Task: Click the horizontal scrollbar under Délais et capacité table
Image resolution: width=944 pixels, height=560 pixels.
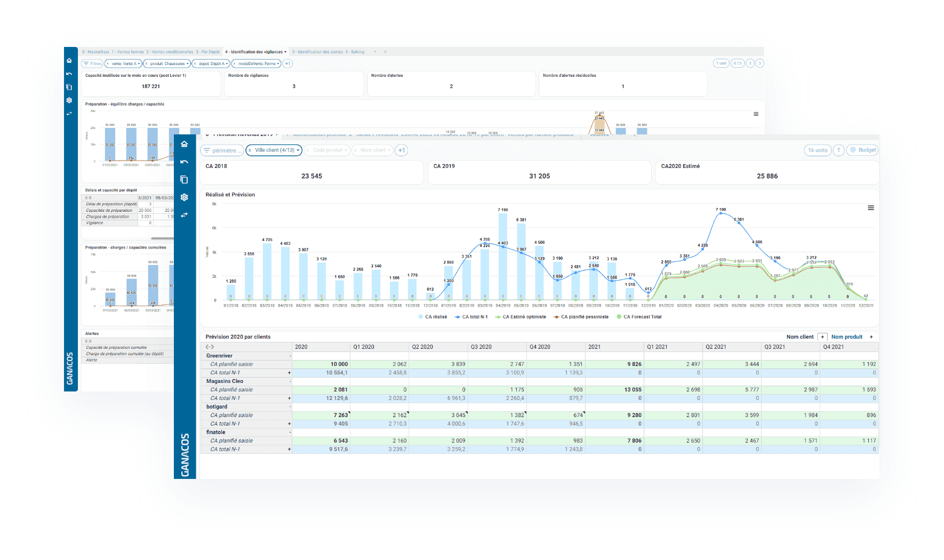Action: tap(162, 238)
